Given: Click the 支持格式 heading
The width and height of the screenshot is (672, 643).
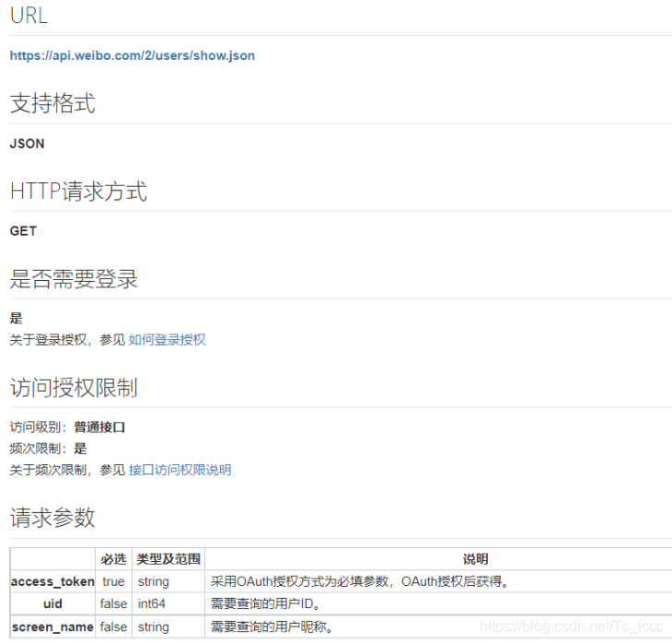Looking at the screenshot, I should coord(52,103).
